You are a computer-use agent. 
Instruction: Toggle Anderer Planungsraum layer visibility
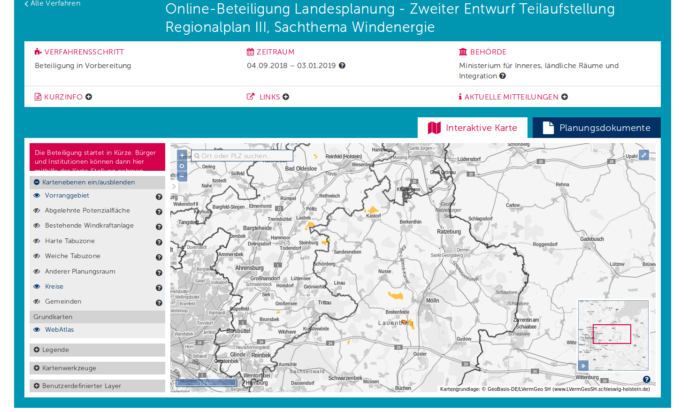coord(37,271)
